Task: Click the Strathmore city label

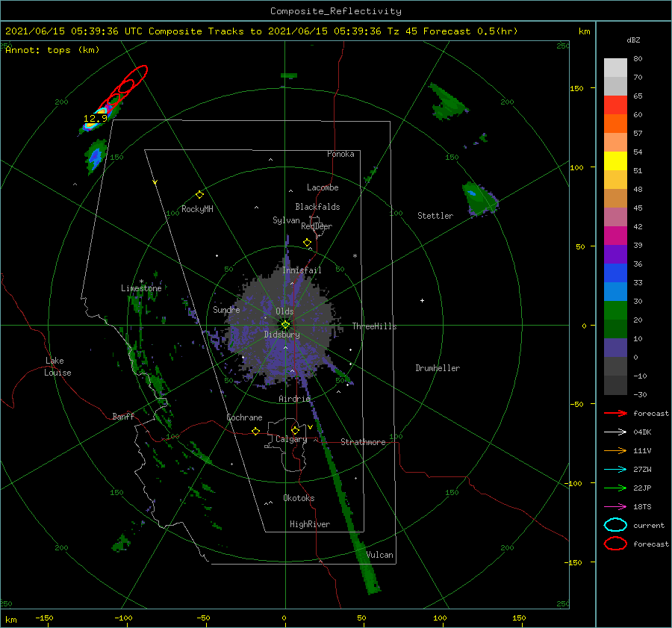Action: point(363,442)
